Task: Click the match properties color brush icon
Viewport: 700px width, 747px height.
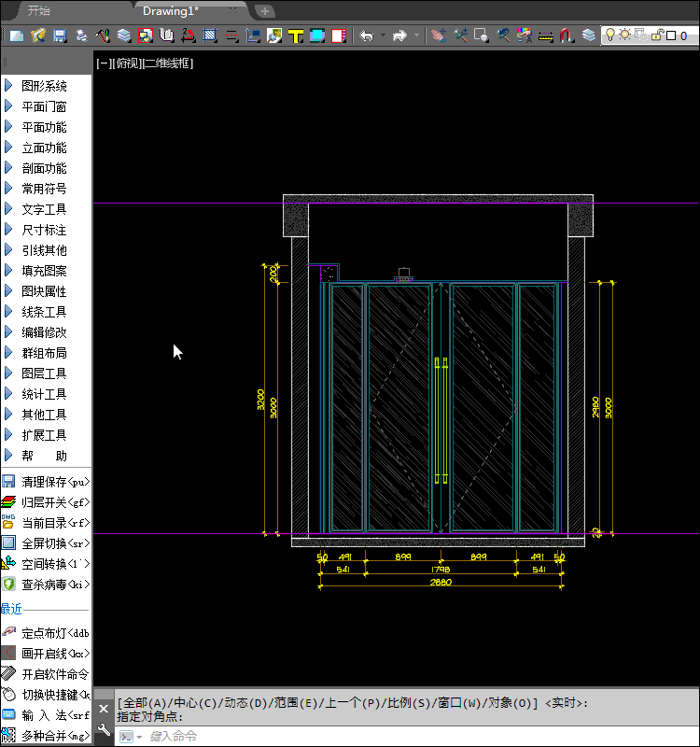Action: pyautogui.click(x=525, y=35)
